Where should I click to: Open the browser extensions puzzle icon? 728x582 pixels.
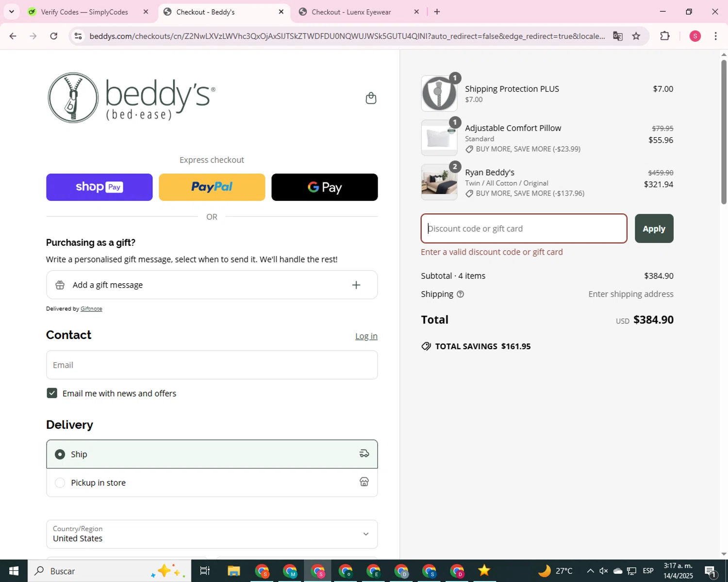[665, 36]
